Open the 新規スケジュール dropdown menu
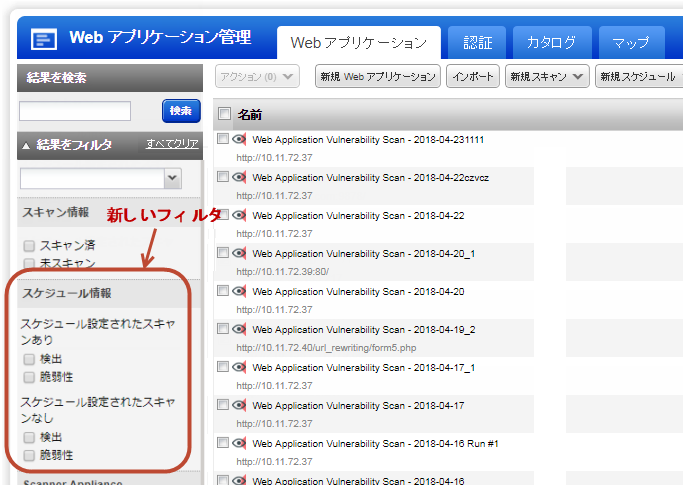683x485 pixels. (x=639, y=76)
